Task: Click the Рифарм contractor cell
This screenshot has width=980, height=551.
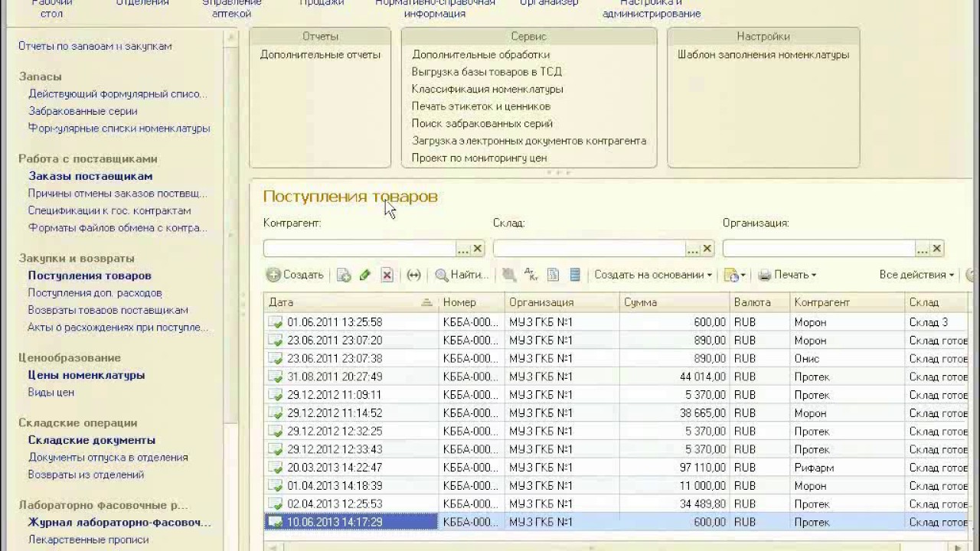Action: tap(847, 468)
